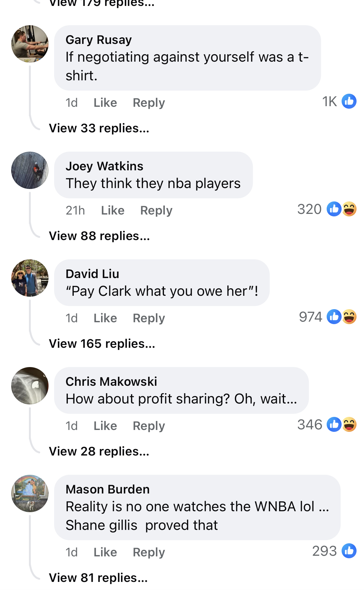Reply to Chris Makowski's comment
364x590 pixels.
[x=149, y=426]
